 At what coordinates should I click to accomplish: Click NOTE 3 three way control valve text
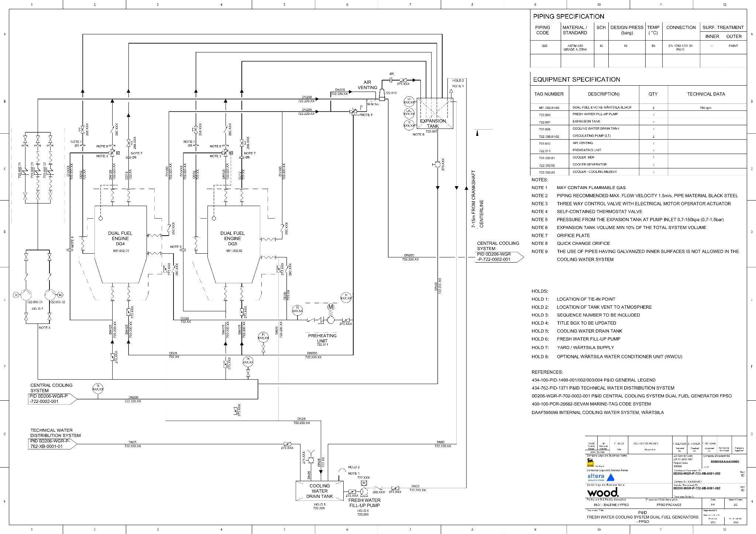coord(631,203)
